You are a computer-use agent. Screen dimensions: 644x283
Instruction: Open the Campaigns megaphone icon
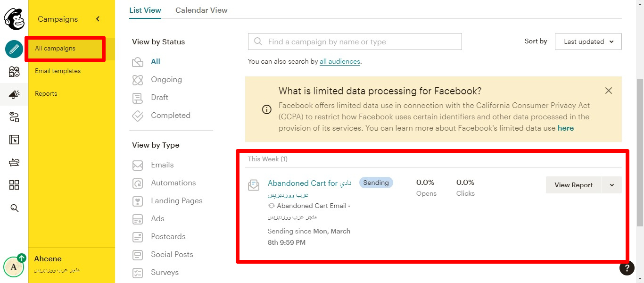pyautogui.click(x=14, y=94)
